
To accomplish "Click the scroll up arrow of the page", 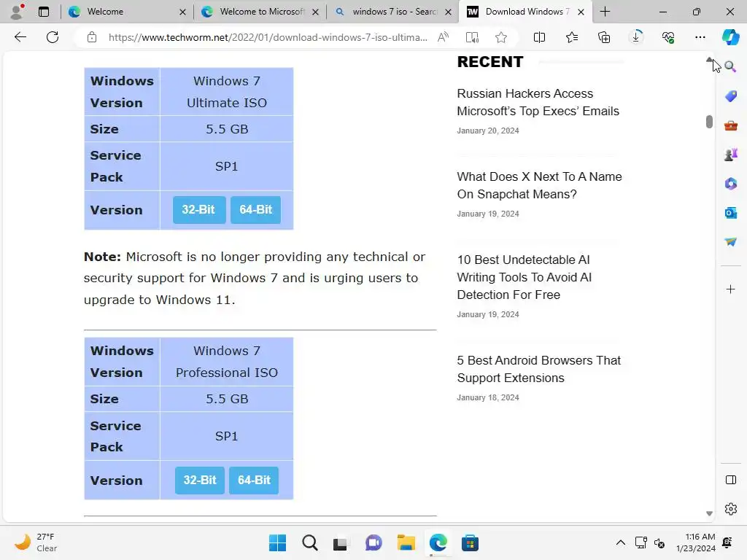I will (709, 60).
